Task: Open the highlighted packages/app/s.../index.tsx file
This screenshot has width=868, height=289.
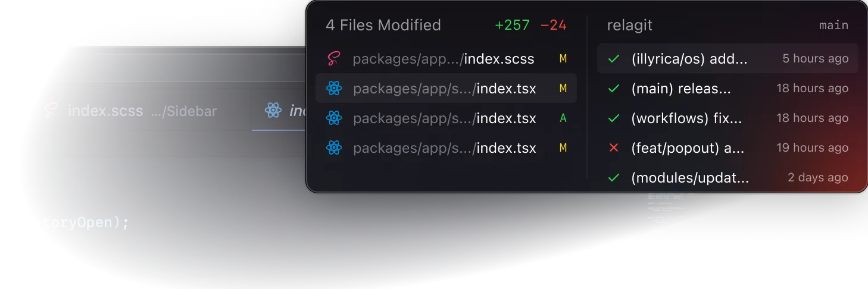Action: 446,89
